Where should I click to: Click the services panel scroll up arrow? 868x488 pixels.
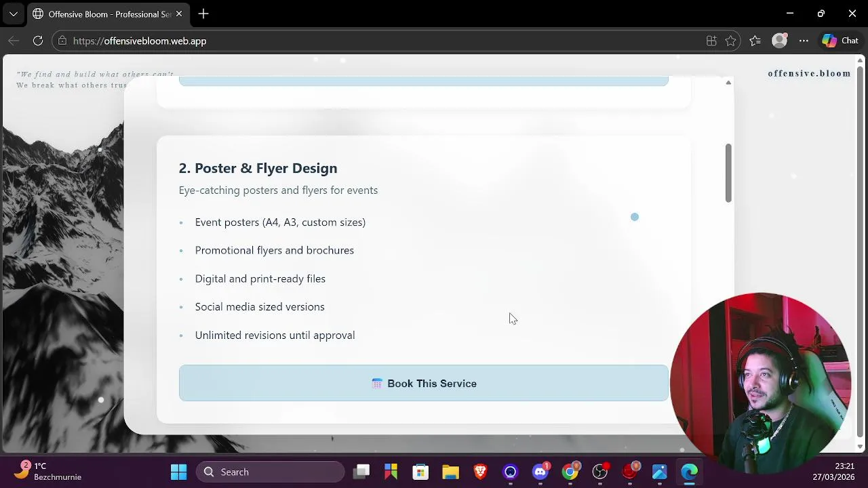click(728, 83)
